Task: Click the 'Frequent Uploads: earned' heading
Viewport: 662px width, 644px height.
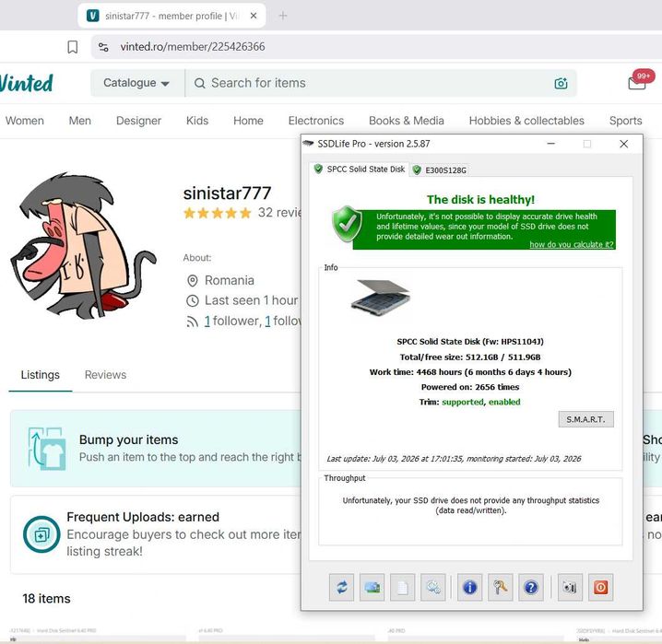Action: [x=143, y=517]
